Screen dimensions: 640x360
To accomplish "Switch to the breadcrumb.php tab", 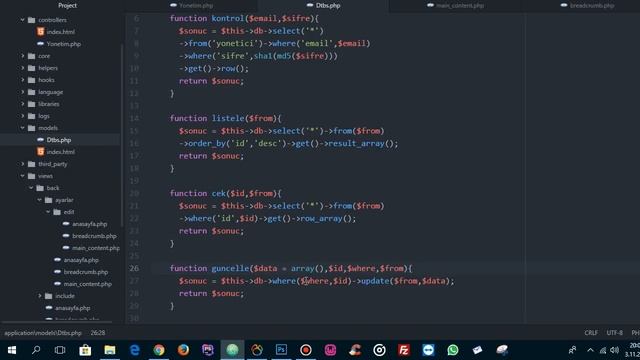I will (x=588, y=5).
